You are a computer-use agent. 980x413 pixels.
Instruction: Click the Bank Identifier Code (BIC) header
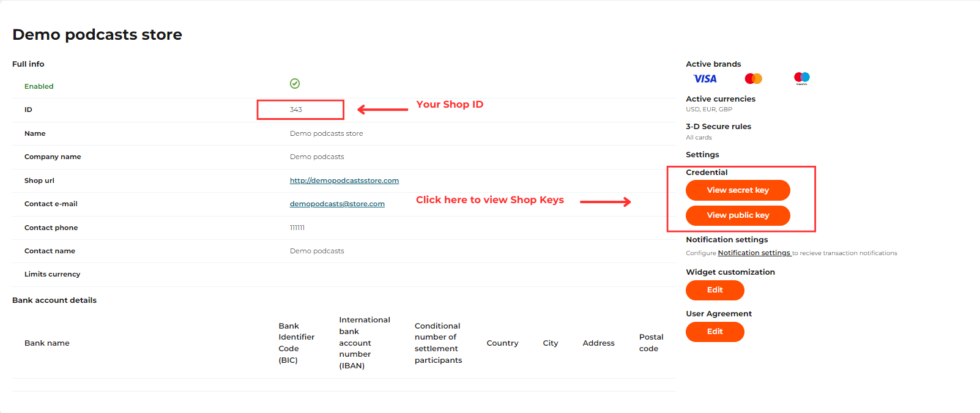297,343
